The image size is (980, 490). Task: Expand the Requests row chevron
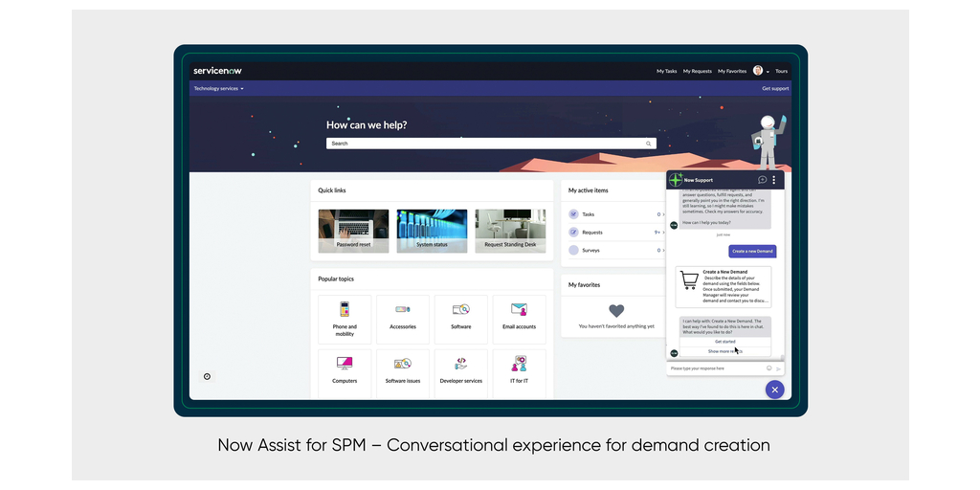[664, 233]
